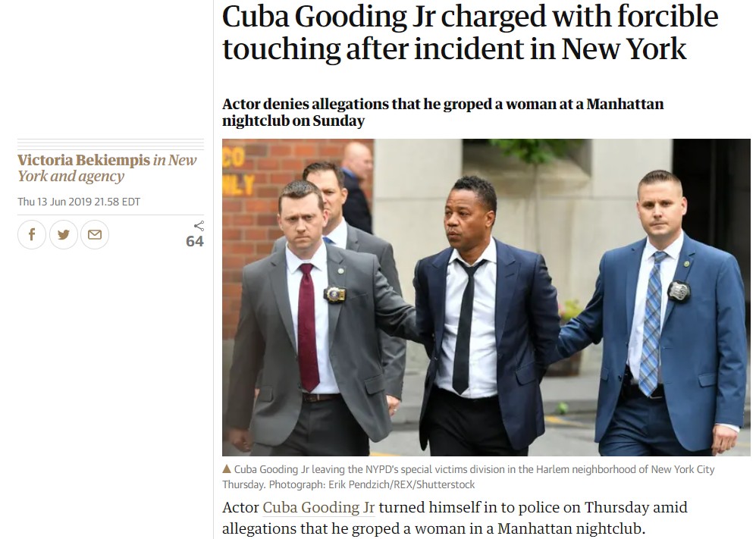Click the Erik Pendzich/REX/Shutterstock photo credit
Screen dimensions: 756x539
[402, 484]
